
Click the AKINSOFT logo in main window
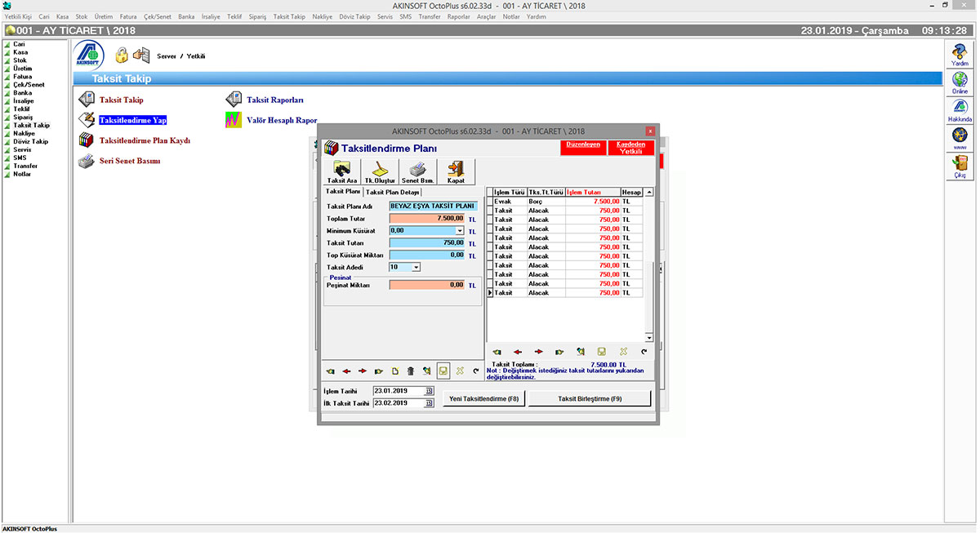point(89,55)
